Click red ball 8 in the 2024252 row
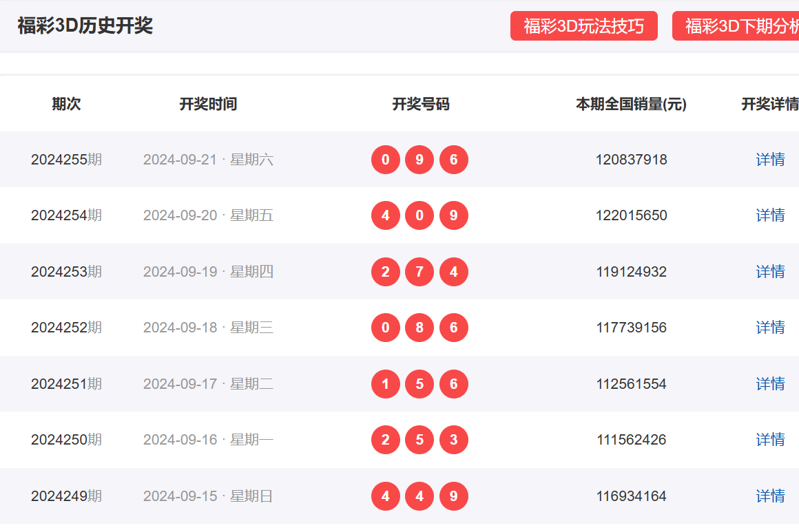The width and height of the screenshot is (799, 532). click(x=419, y=328)
